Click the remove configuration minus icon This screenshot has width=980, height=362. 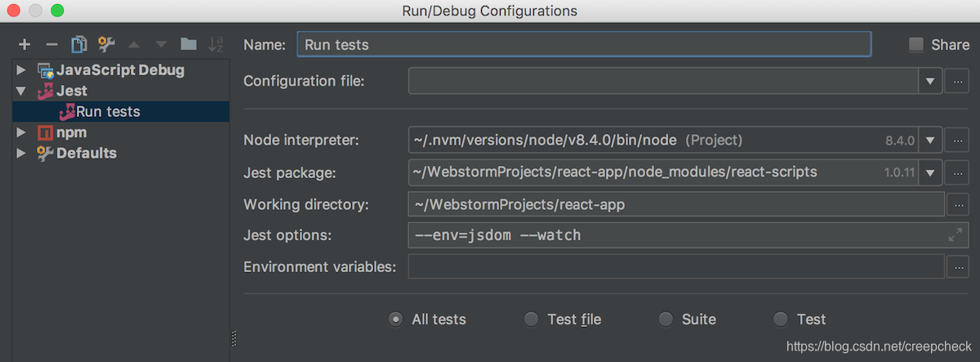click(x=51, y=44)
